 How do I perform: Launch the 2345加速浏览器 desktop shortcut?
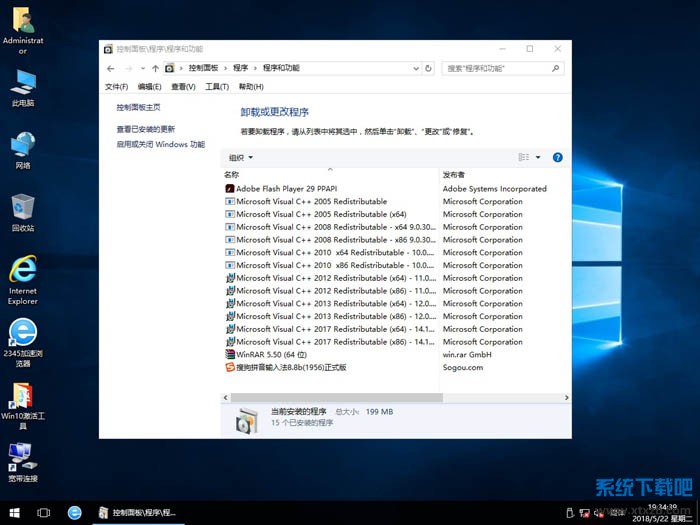[23, 342]
